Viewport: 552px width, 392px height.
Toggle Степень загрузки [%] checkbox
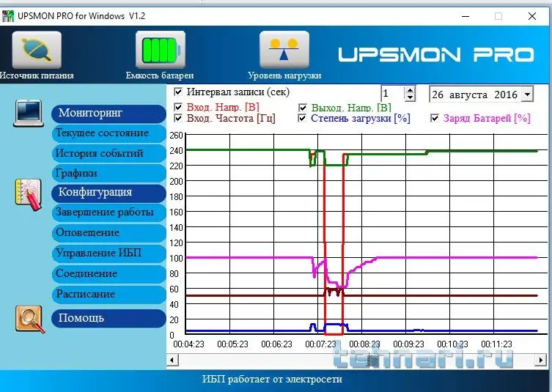click(x=302, y=118)
